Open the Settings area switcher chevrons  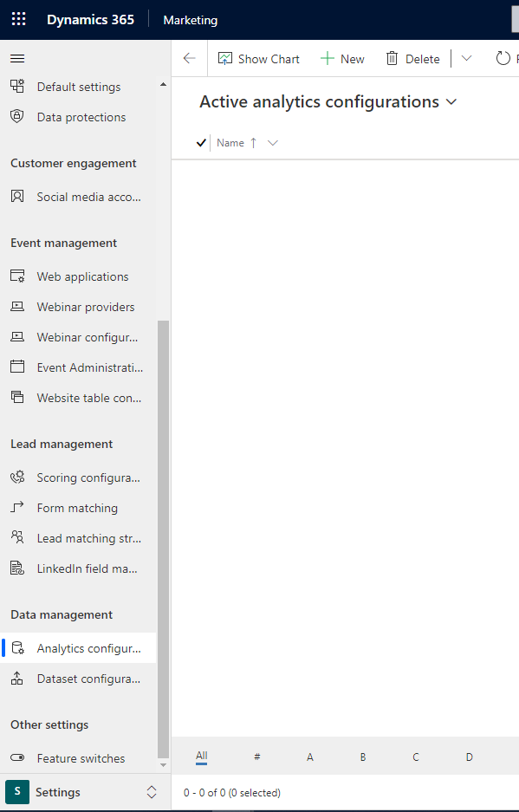click(x=152, y=792)
